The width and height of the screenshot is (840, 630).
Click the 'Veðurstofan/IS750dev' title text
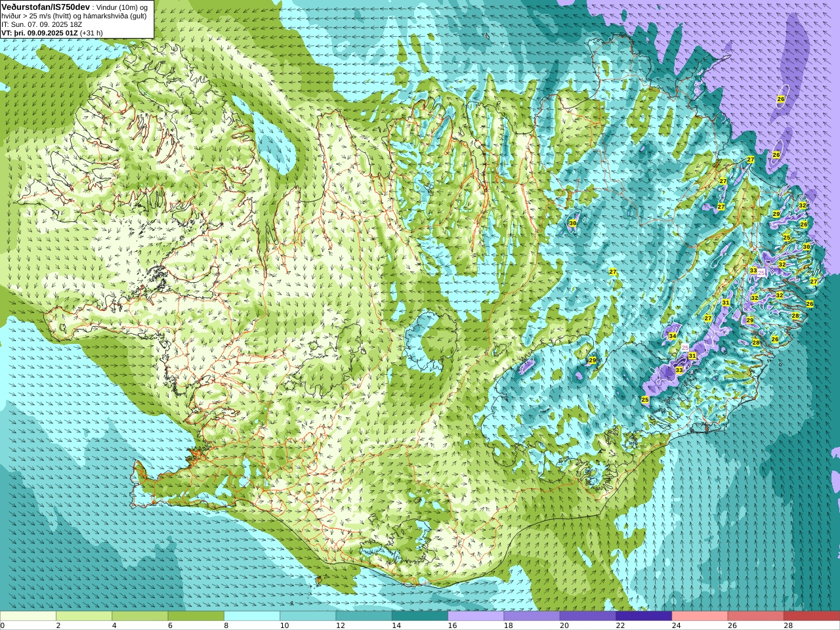(x=46, y=6)
